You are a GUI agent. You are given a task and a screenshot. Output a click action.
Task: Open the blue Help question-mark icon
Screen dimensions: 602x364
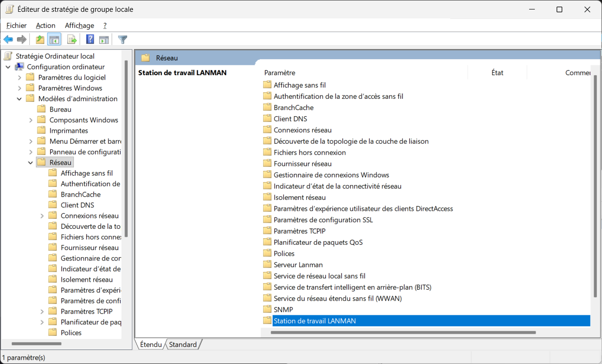point(90,40)
